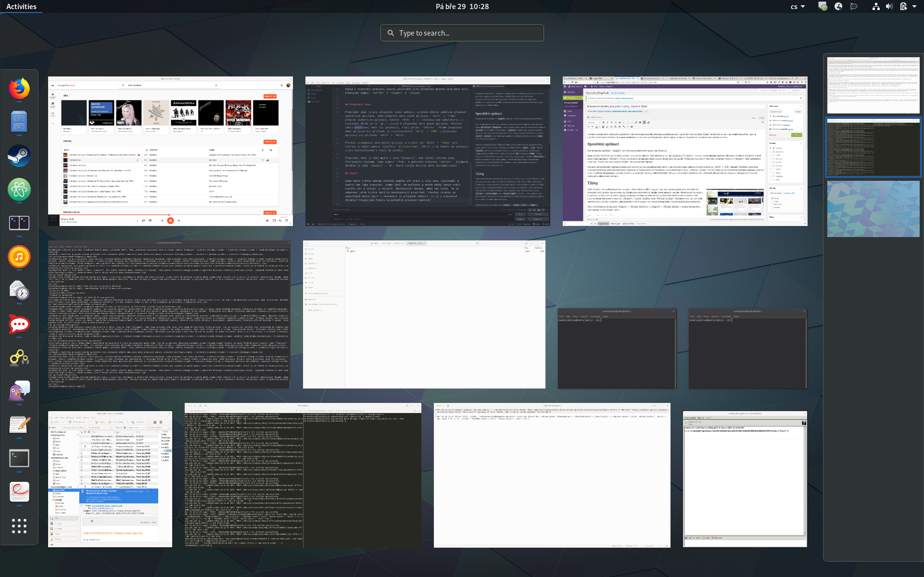Click the 'Type to search' field

click(462, 33)
